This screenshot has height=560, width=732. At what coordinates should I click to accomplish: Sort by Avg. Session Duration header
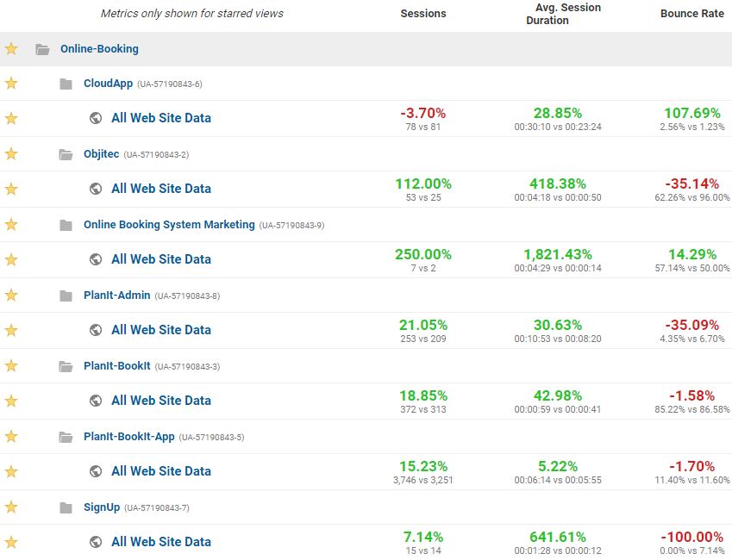[564, 14]
